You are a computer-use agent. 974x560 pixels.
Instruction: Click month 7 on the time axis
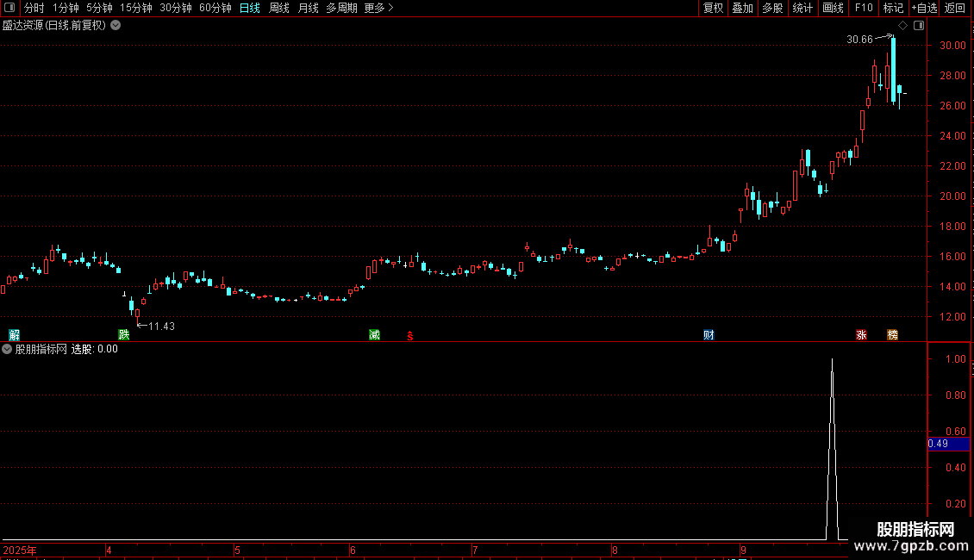pos(475,550)
